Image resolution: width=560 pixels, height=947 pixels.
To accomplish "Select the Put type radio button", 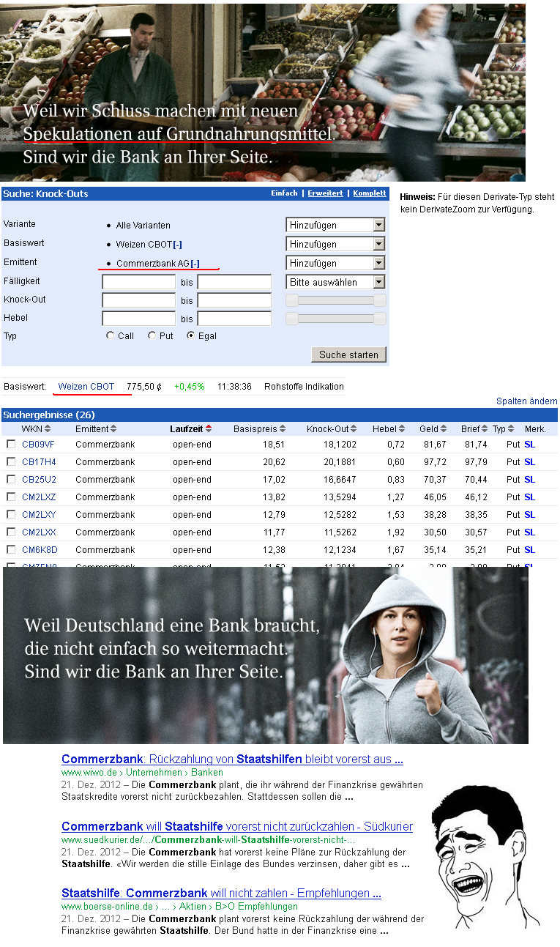I will 152,335.
